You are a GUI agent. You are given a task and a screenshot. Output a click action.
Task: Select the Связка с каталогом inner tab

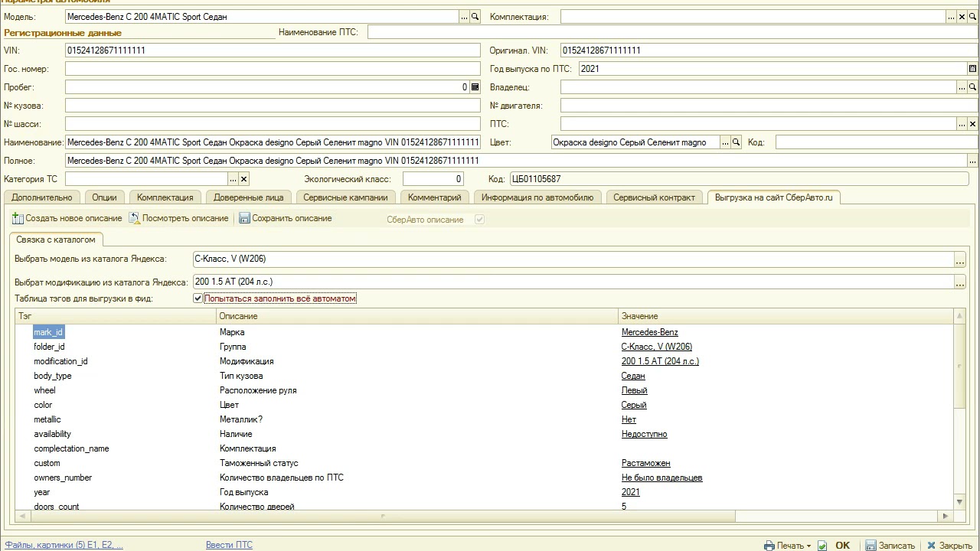(x=56, y=240)
